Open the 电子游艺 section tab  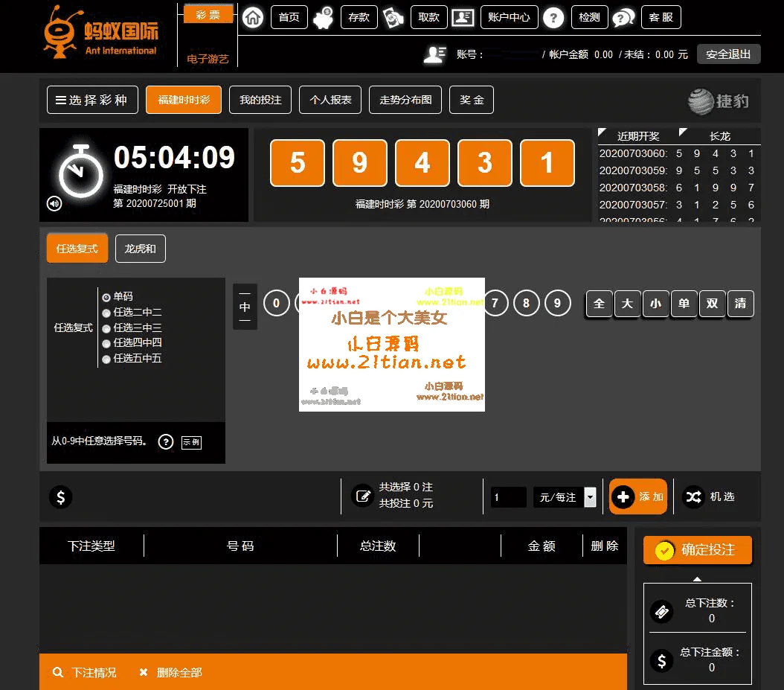click(208, 58)
